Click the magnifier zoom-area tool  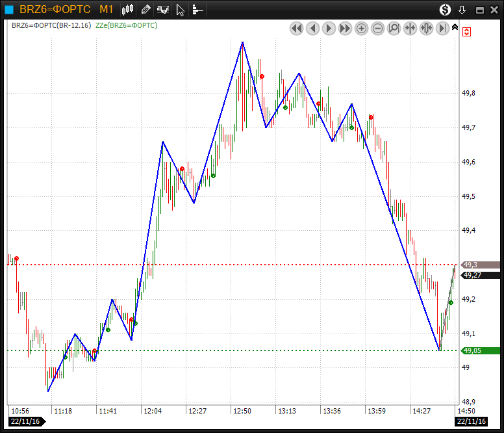click(x=394, y=29)
